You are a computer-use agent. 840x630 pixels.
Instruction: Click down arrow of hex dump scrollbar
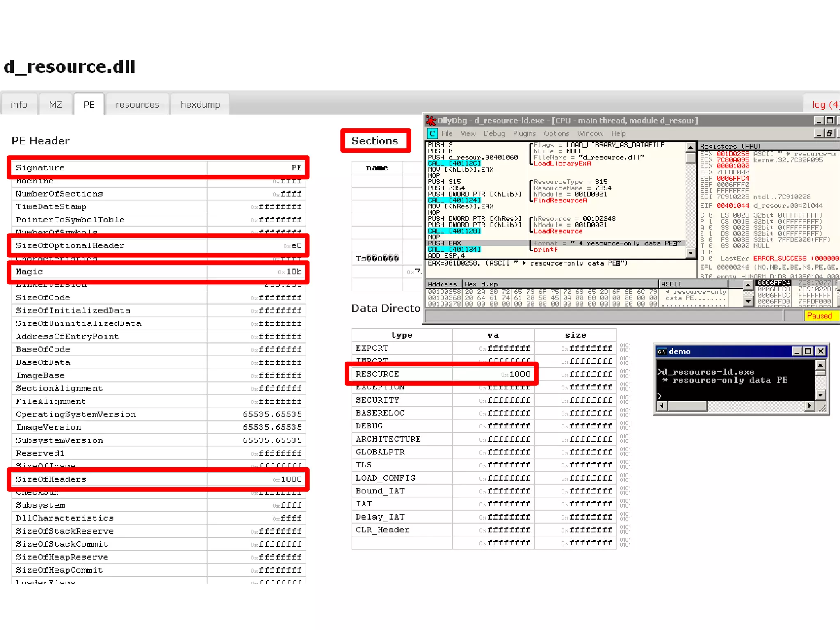pos(748,302)
